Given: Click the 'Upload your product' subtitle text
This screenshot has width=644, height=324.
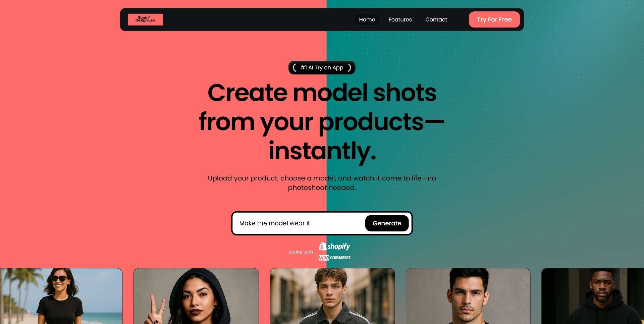Looking at the screenshot, I should (322, 183).
